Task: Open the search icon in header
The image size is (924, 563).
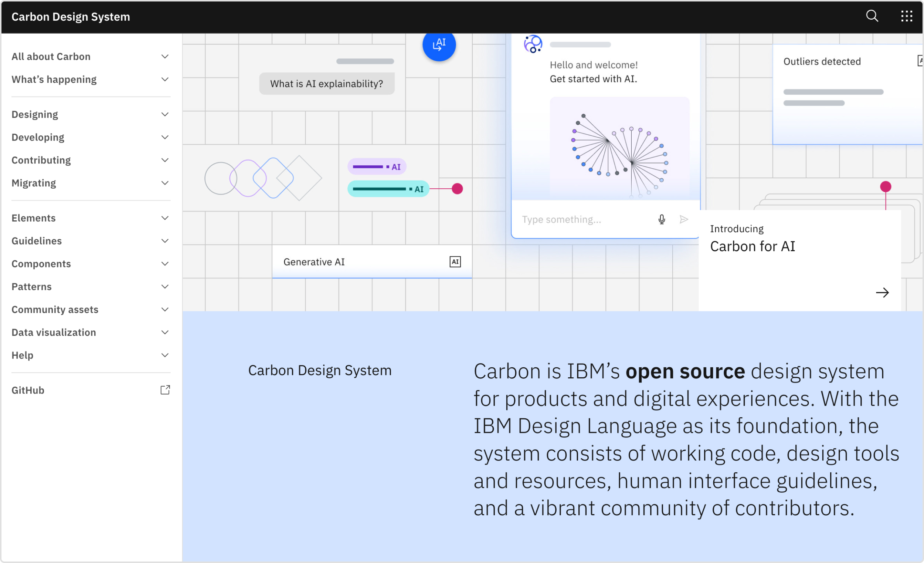Action: point(872,16)
